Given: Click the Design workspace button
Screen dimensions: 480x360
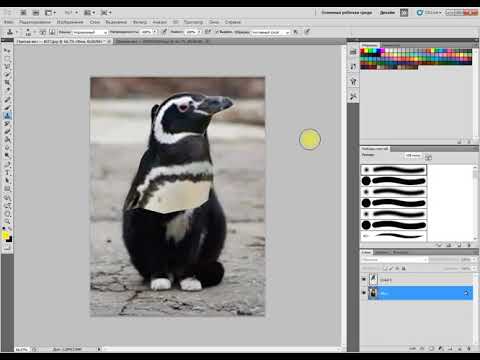Looking at the screenshot, I should point(387,13).
